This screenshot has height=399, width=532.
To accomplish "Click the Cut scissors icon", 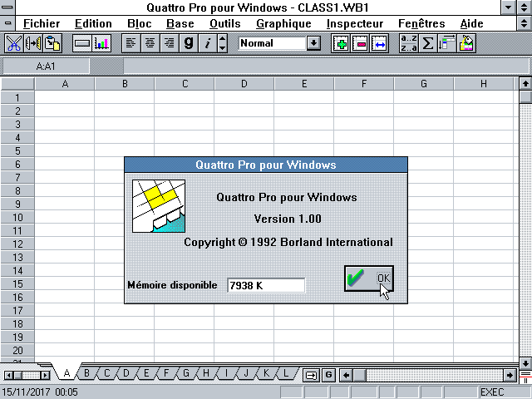I will point(14,43).
